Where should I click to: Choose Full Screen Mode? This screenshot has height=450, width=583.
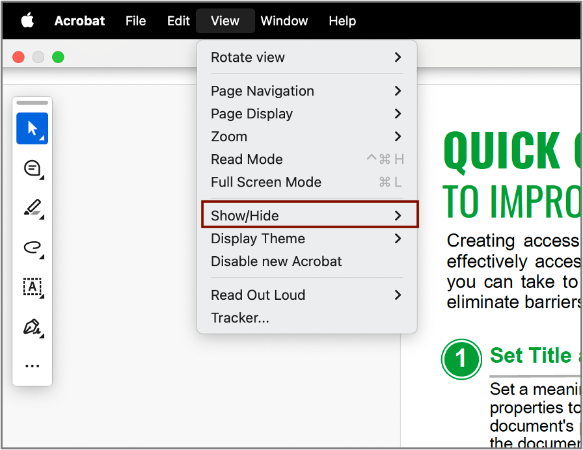point(307,182)
